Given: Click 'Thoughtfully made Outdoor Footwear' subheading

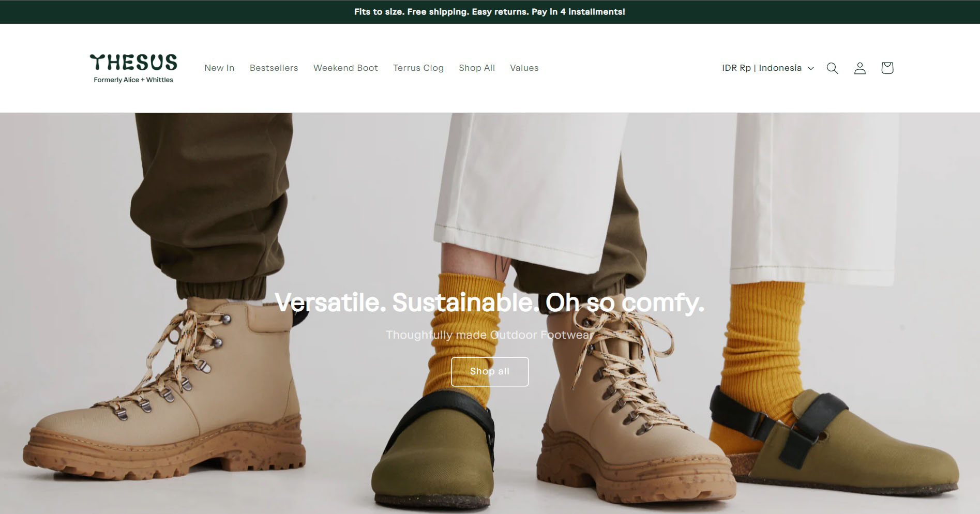Looking at the screenshot, I should tap(489, 335).
